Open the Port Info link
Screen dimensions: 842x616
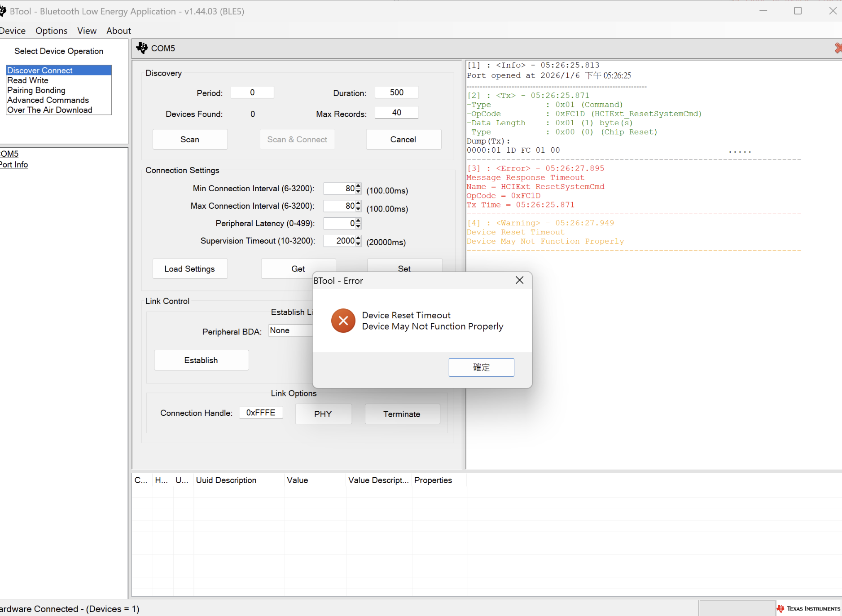14,165
